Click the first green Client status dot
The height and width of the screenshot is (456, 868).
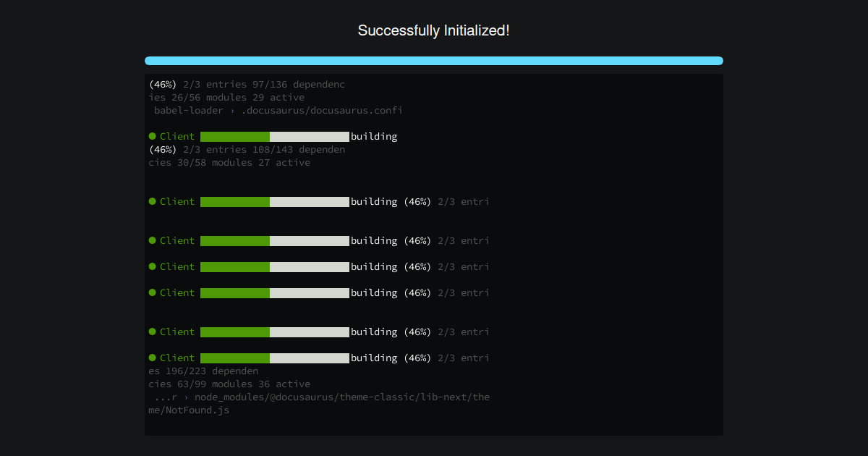tap(153, 136)
